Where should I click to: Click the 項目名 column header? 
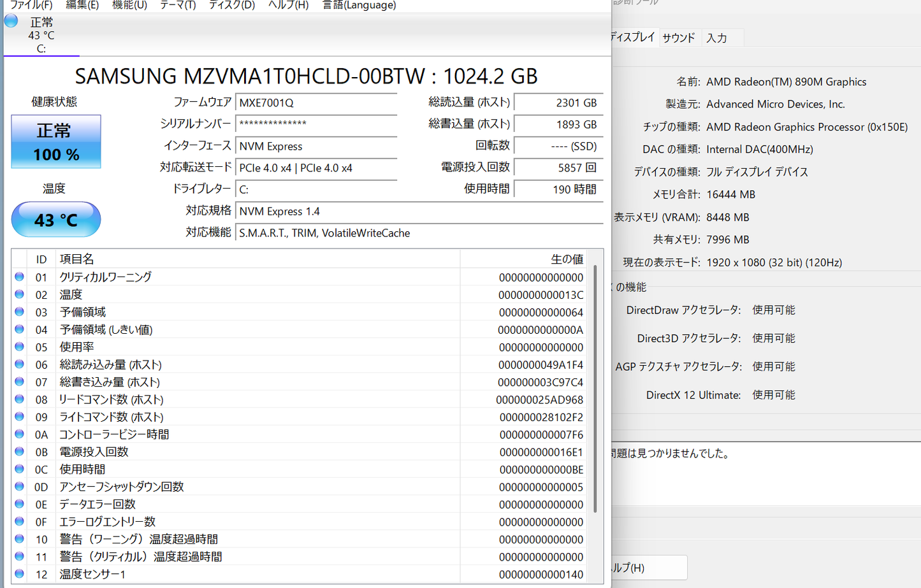(257, 259)
